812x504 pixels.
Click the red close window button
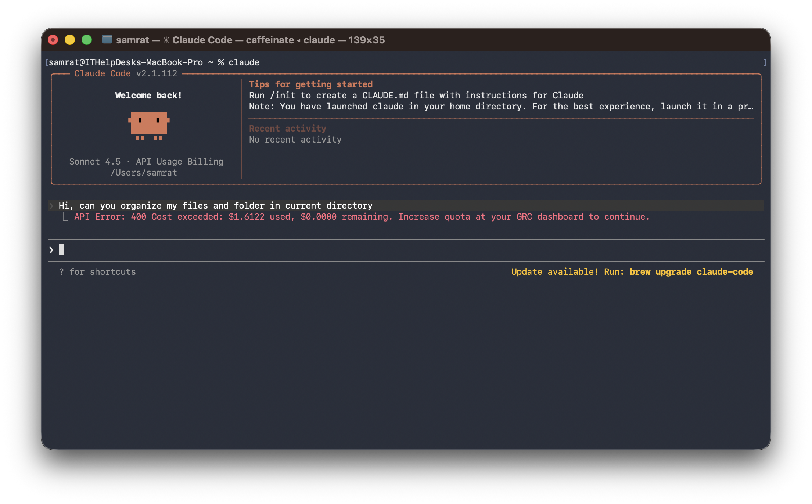(53, 40)
